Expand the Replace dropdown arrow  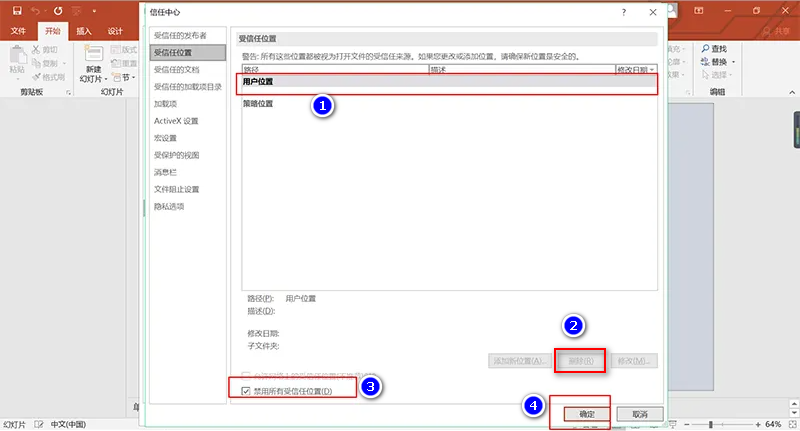(736, 62)
